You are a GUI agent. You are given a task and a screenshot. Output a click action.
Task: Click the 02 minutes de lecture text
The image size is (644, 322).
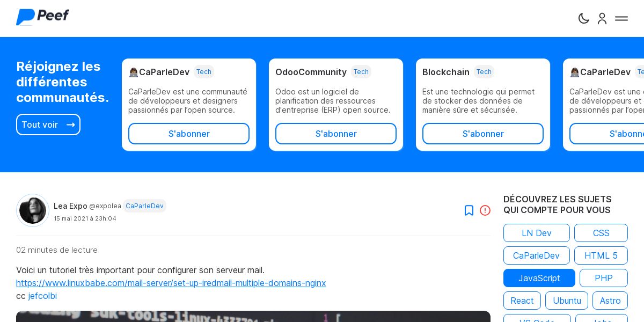(57, 250)
